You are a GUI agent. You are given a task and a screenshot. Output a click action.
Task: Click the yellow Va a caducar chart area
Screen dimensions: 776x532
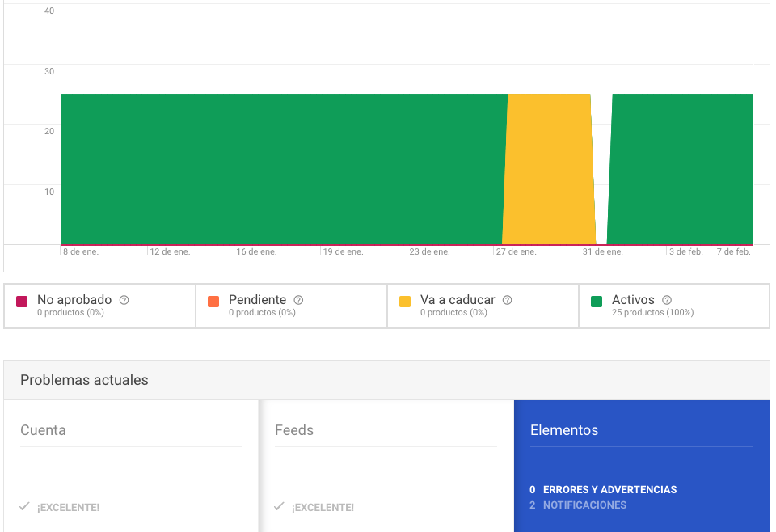pyautogui.click(x=549, y=169)
